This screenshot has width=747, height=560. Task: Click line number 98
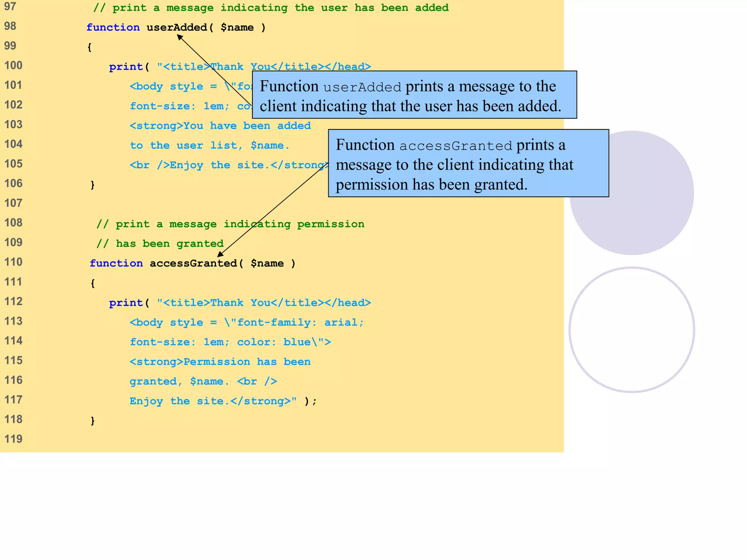click(x=10, y=26)
